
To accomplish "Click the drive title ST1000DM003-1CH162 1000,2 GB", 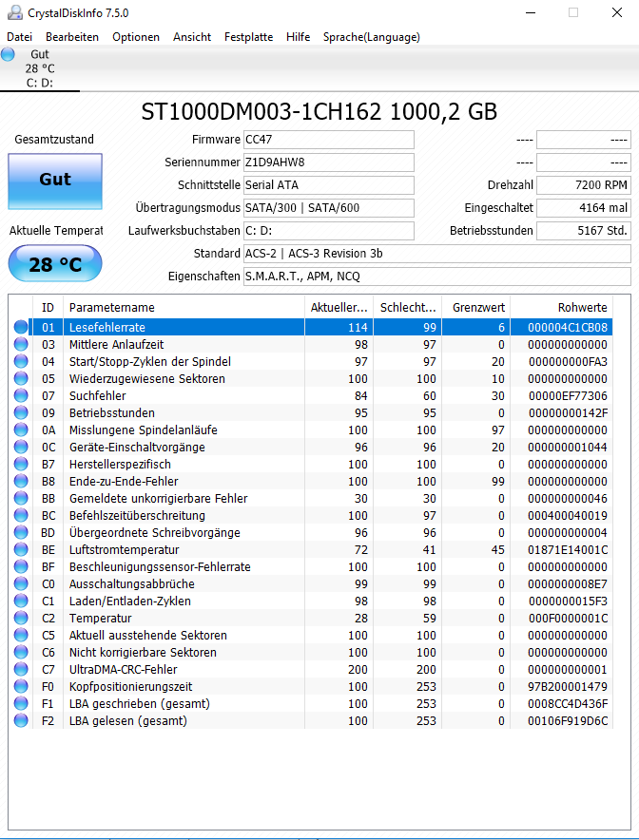I will (x=319, y=111).
